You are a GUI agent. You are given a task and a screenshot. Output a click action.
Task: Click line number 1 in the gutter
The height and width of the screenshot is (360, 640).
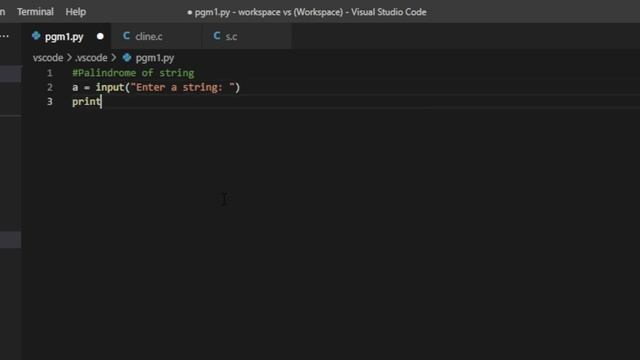(50, 73)
